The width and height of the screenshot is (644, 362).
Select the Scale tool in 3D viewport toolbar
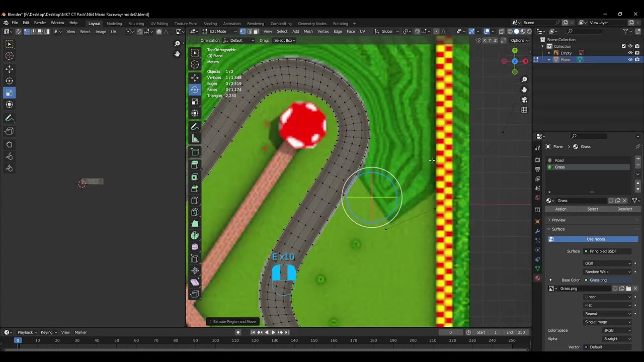[195, 101]
